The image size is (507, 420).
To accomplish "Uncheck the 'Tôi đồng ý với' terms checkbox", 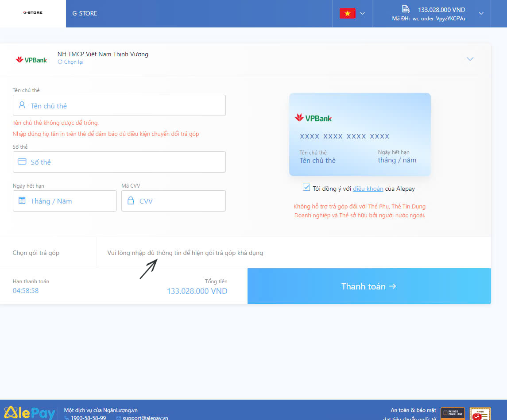I will click(306, 187).
